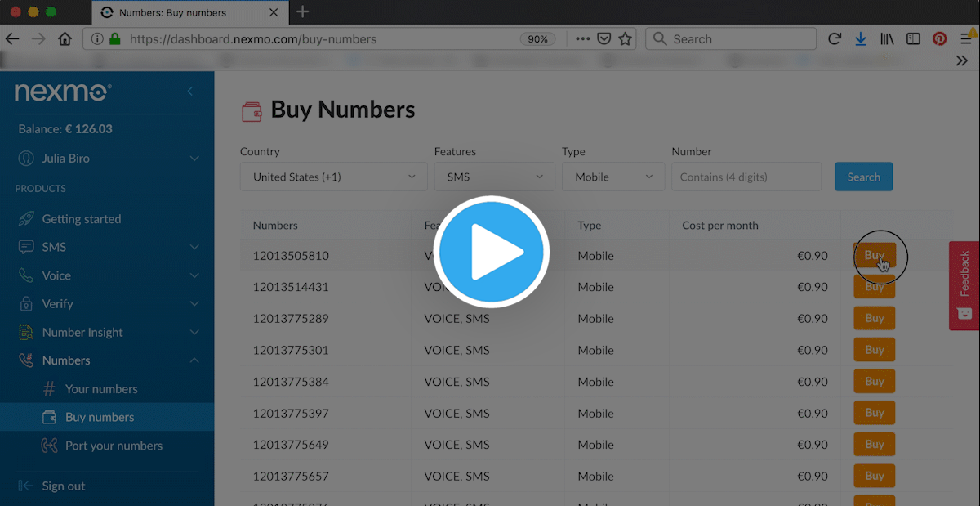Open the Feedback side tab

(x=964, y=285)
